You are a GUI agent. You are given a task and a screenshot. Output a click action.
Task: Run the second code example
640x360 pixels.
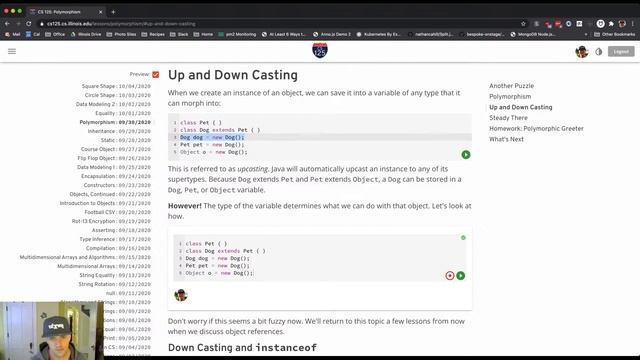(x=461, y=276)
